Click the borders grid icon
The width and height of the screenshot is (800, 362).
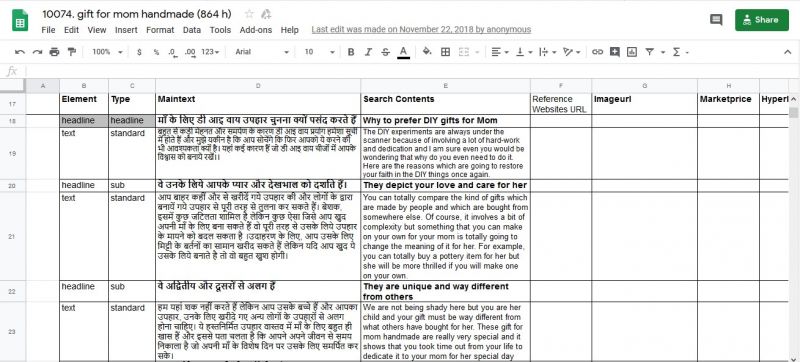coord(445,52)
